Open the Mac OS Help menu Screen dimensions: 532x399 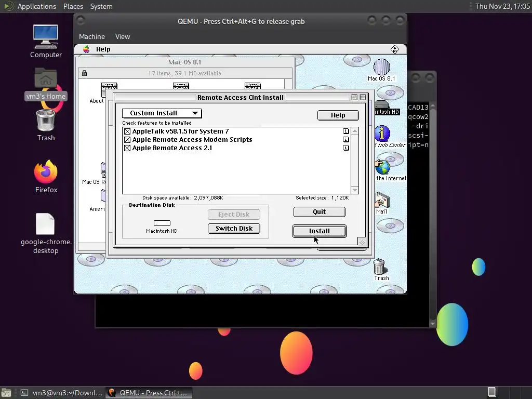point(103,49)
